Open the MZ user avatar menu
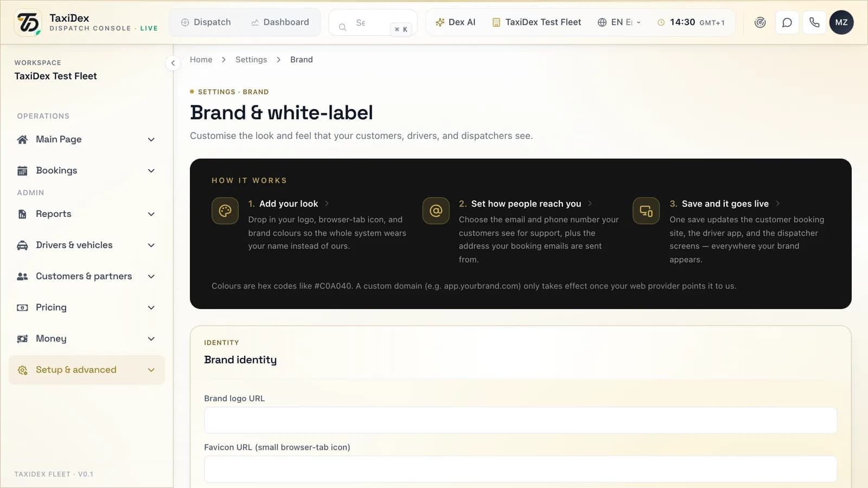 click(x=841, y=22)
